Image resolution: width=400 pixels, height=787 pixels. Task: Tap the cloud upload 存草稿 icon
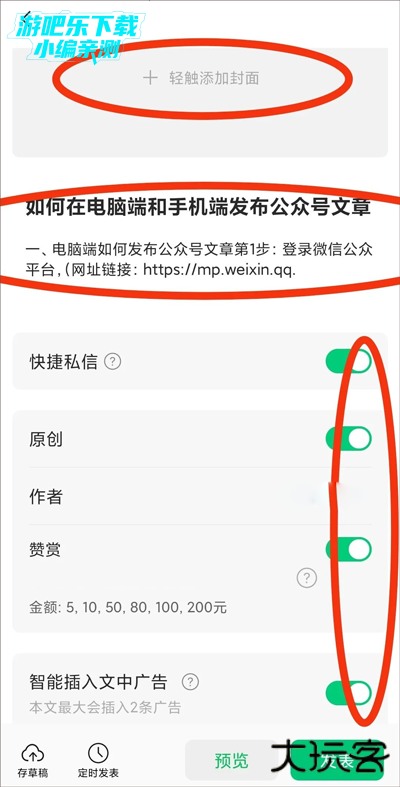[x=33, y=752]
